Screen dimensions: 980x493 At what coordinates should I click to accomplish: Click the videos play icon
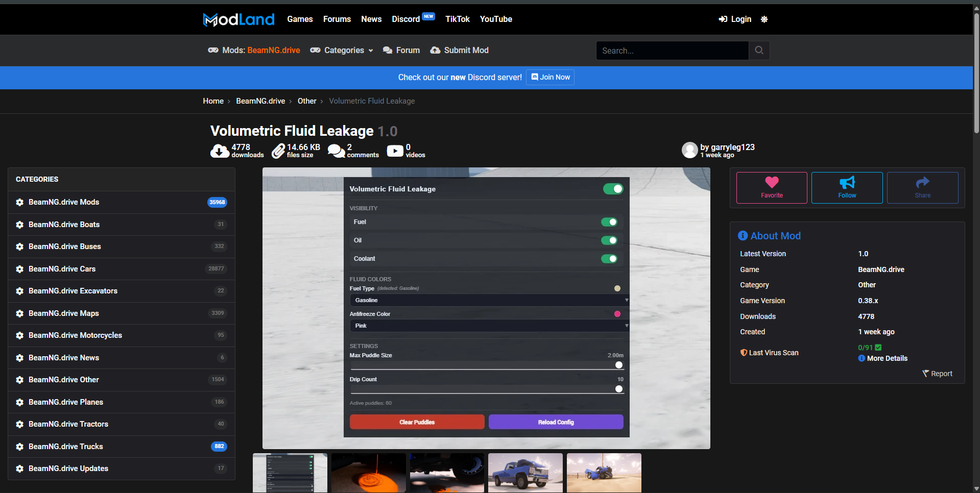tap(395, 151)
